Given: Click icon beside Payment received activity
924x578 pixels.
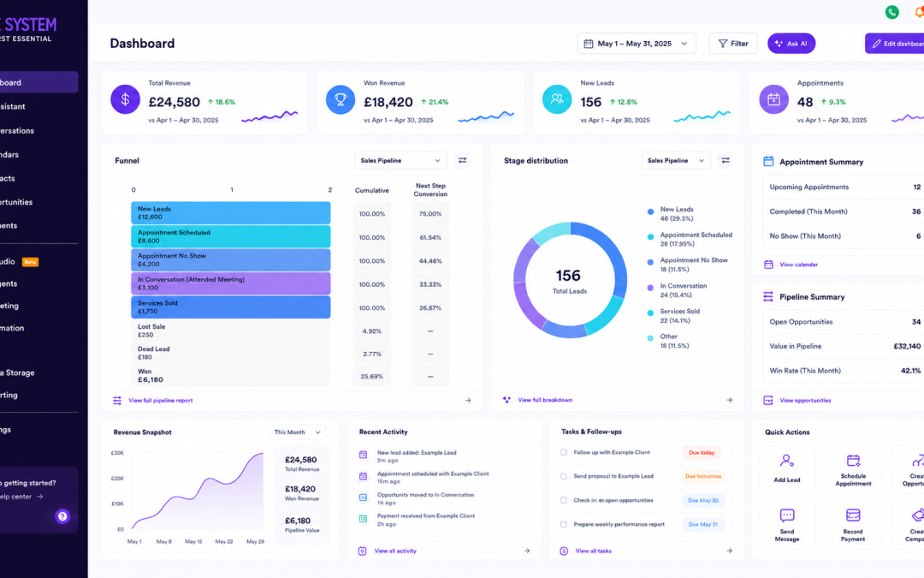Looking at the screenshot, I should point(363,518).
